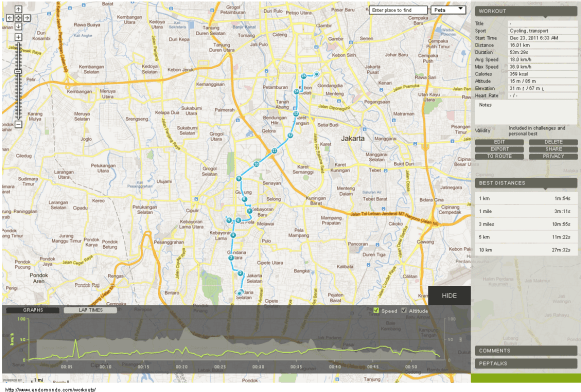Click the 'Enter place to find' search box
Image resolution: width=581 pixels, height=392 pixels.
click(x=398, y=10)
